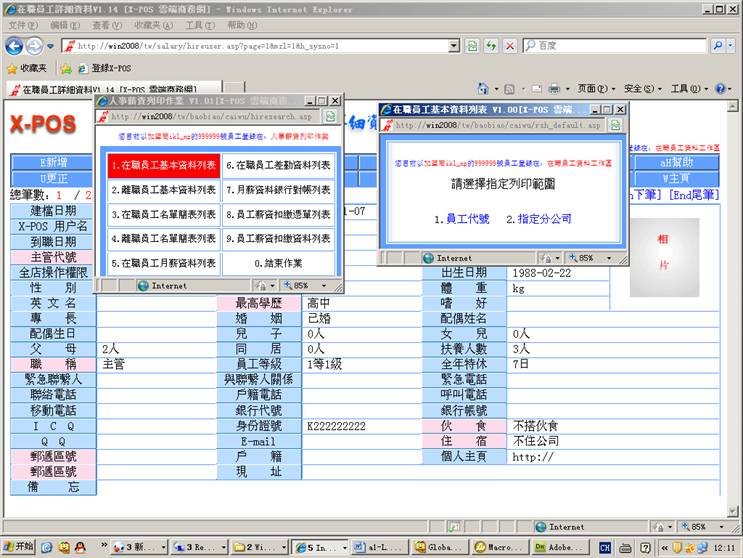Click the Stop loading icon
The height and width of the screenshot is (558, 743).
(x=510, y=46)
